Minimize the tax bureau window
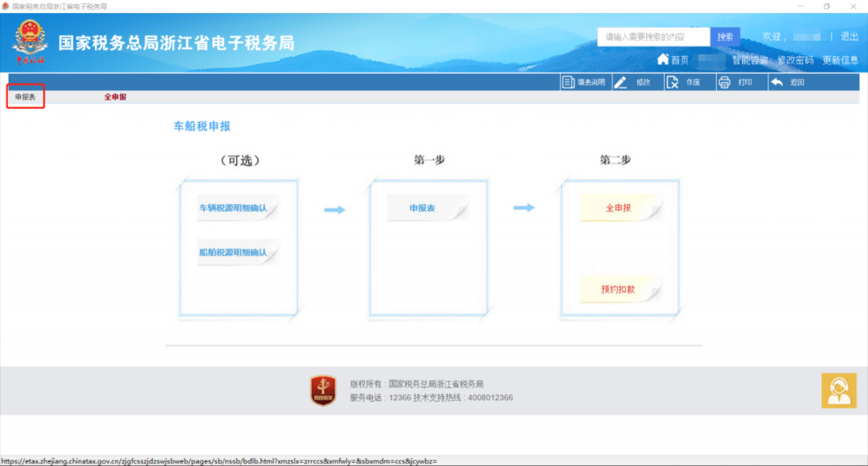This screenshot has width=868, height=466. coord(800,6)
